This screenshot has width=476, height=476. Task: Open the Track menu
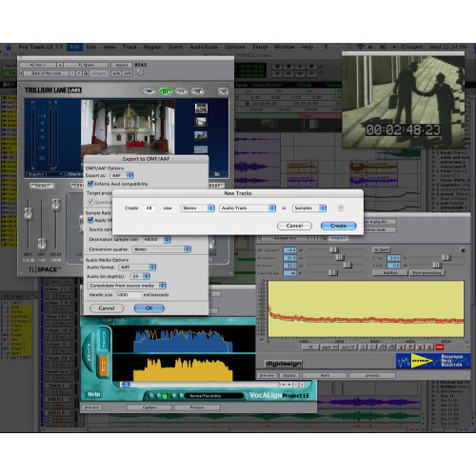click(129, 47)
